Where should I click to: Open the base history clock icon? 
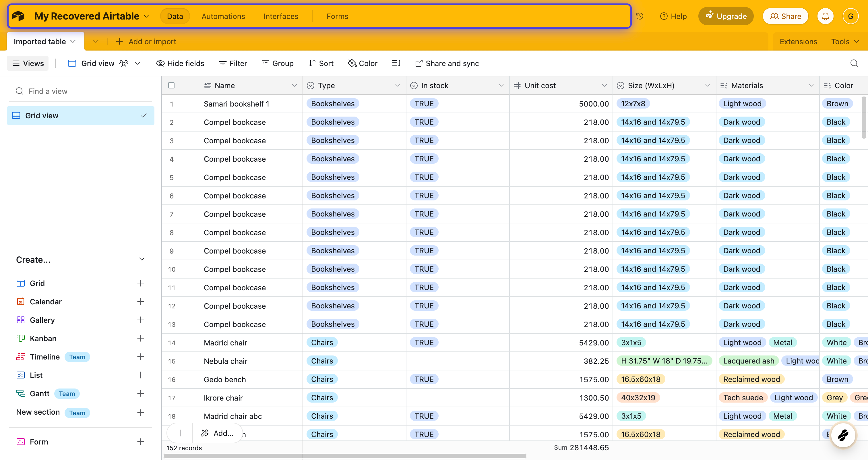coord(640,16)
